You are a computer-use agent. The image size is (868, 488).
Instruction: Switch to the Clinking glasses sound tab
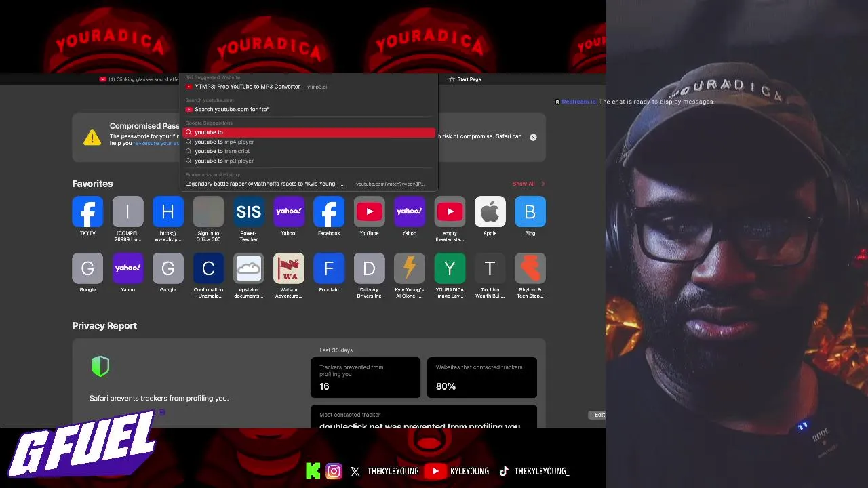tap(139, 79)
